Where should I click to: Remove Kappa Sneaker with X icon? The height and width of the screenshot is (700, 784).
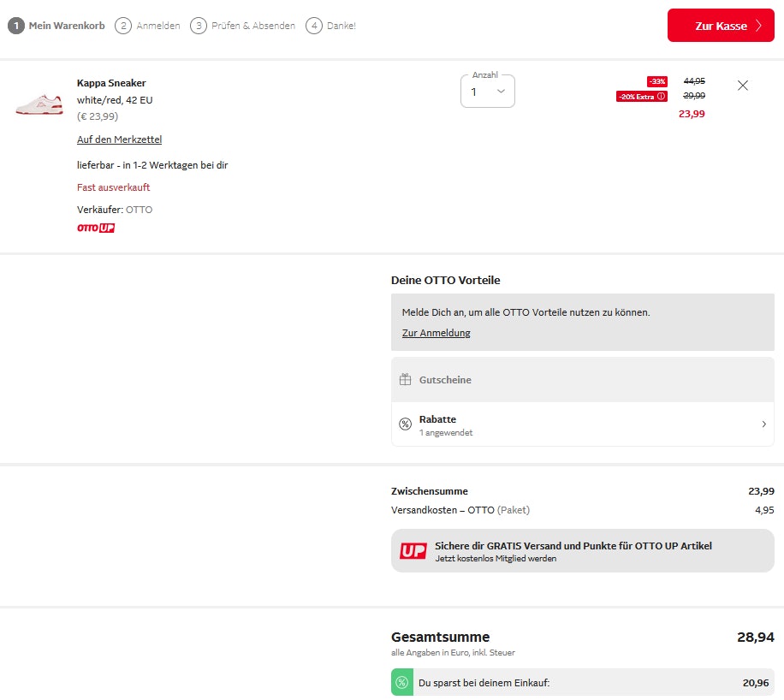tap(742, 86)
